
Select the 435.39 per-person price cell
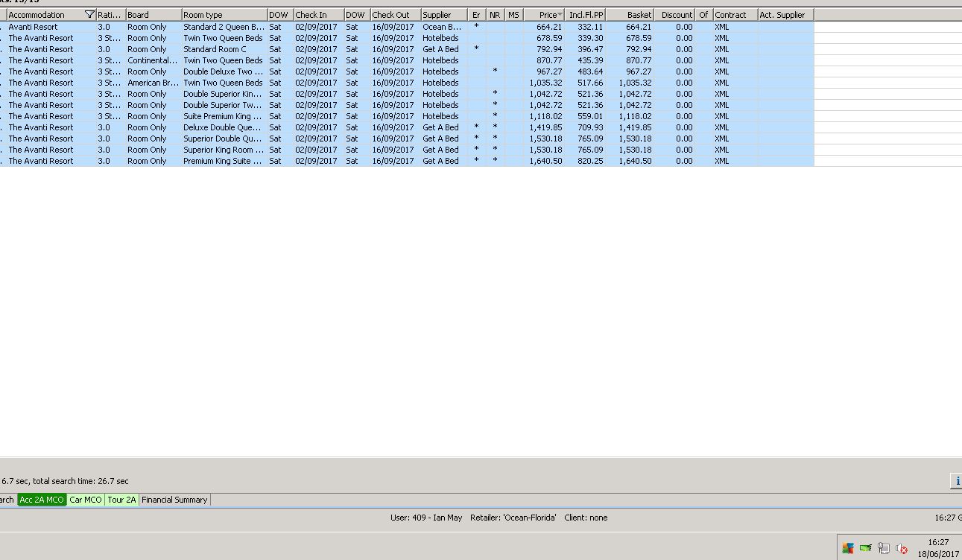[x=586, y=60]
